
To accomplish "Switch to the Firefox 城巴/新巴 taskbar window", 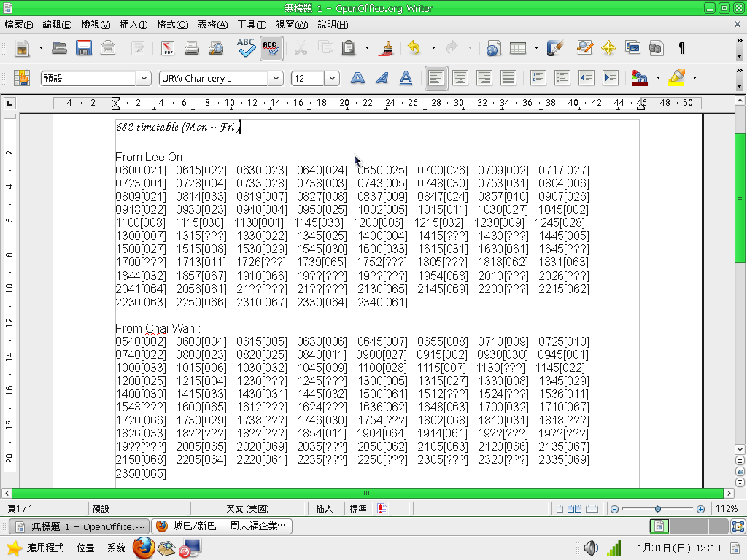I will click(x=222, y=526).
